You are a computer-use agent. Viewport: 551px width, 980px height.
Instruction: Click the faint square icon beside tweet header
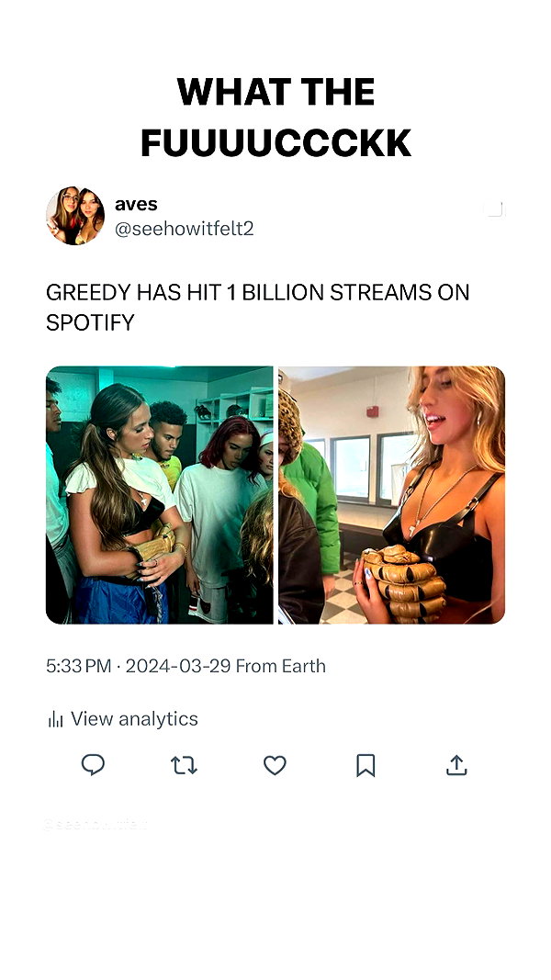click(x=495, y=209)
